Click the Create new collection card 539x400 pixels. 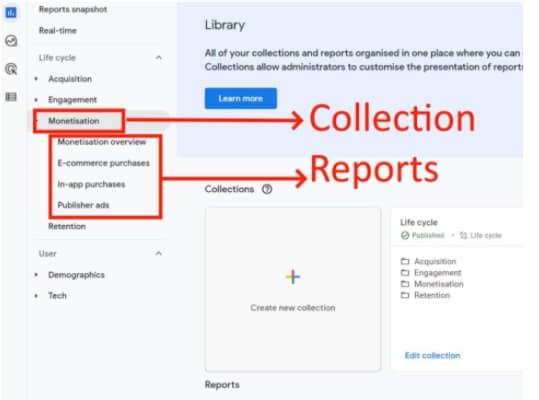point(293,289)
